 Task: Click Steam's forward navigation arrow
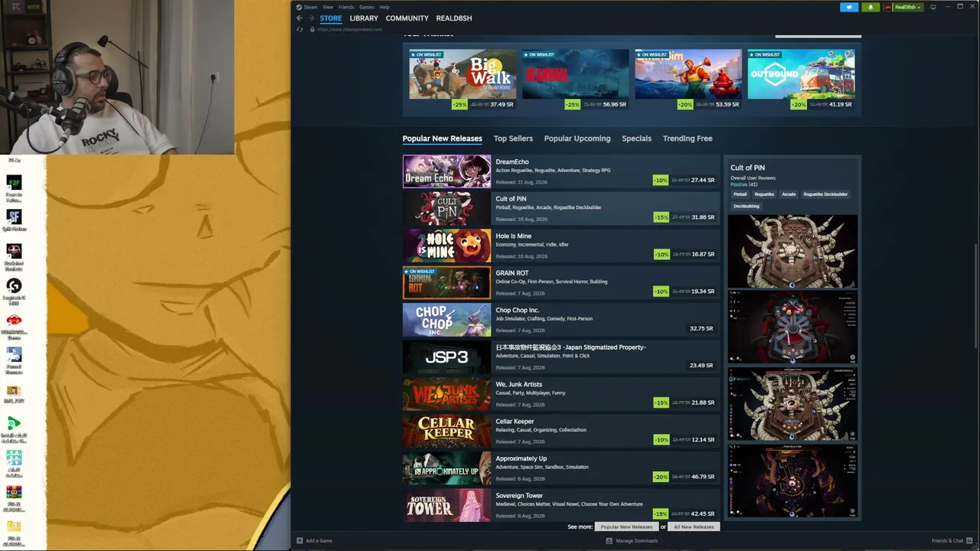(x=311, y=18)
